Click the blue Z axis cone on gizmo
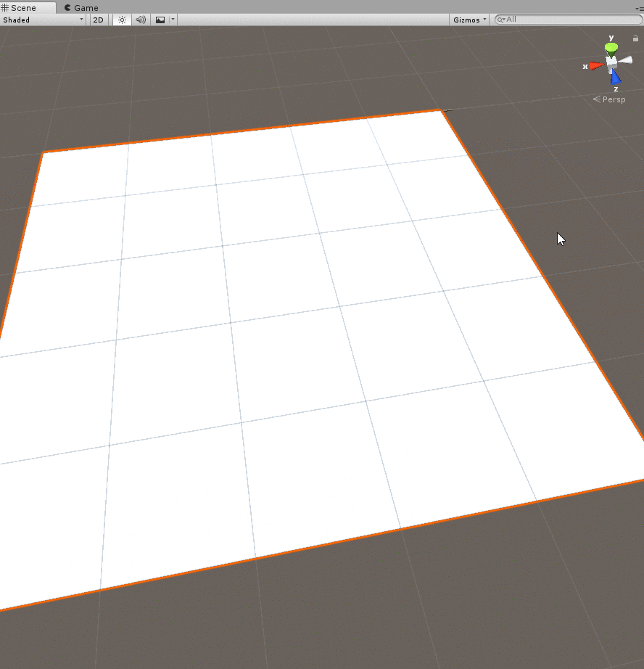The width and height of the screenshot is (644, 669). [616, 77]
